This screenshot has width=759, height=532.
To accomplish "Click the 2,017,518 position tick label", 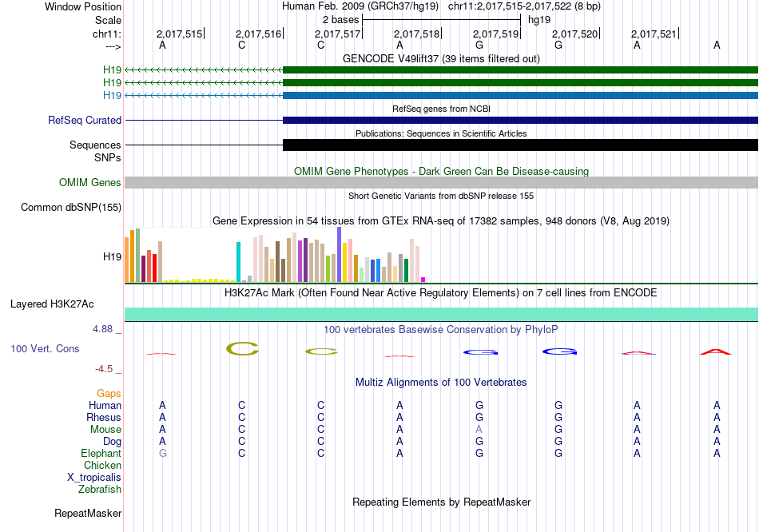I will click(416, 34).
